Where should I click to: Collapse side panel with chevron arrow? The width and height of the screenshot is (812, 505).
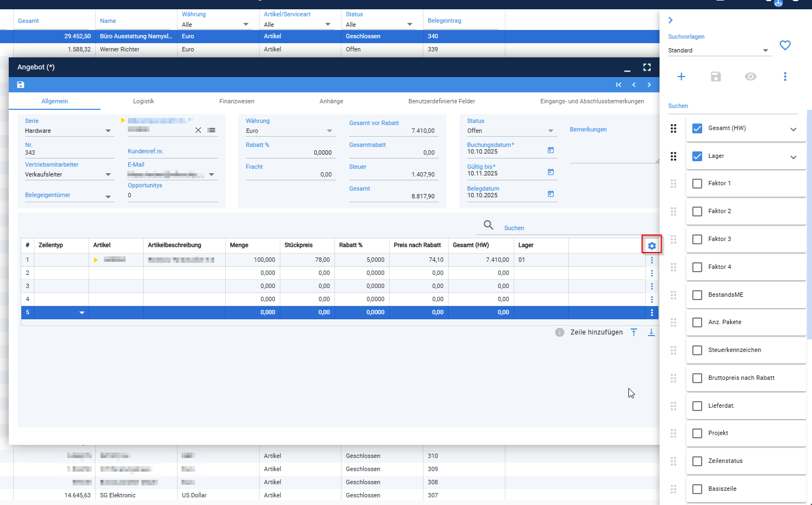click(670, 20)
